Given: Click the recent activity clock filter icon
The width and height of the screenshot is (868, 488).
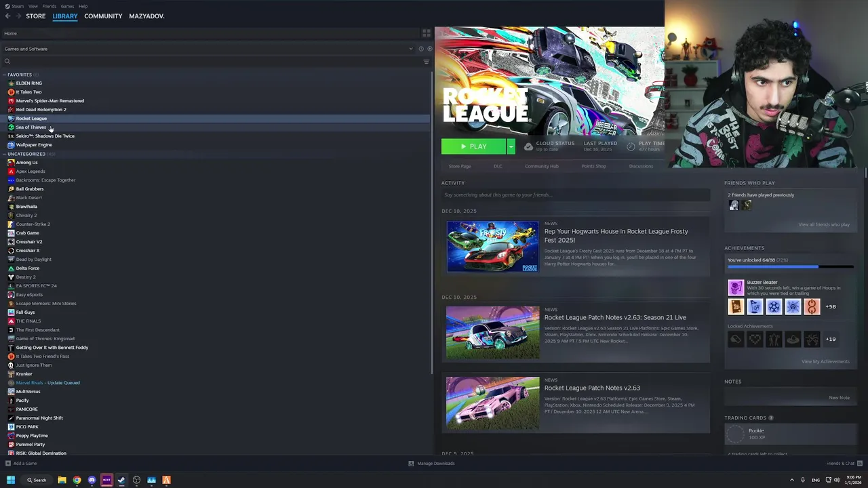Looking at the screenshot, I should pos(420,49).
